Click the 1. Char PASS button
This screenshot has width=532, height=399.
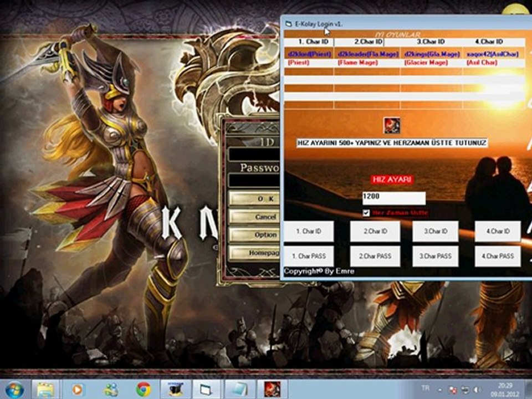309,256
